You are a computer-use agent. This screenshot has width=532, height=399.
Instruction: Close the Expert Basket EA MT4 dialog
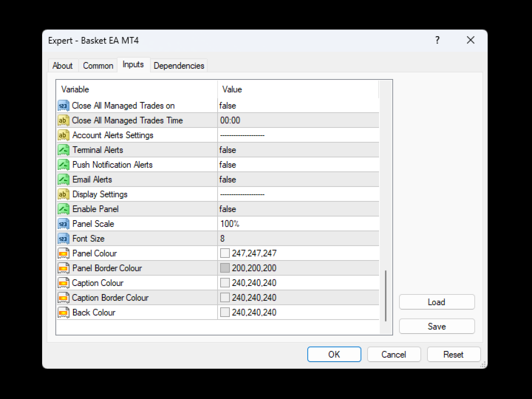point(470,40)
